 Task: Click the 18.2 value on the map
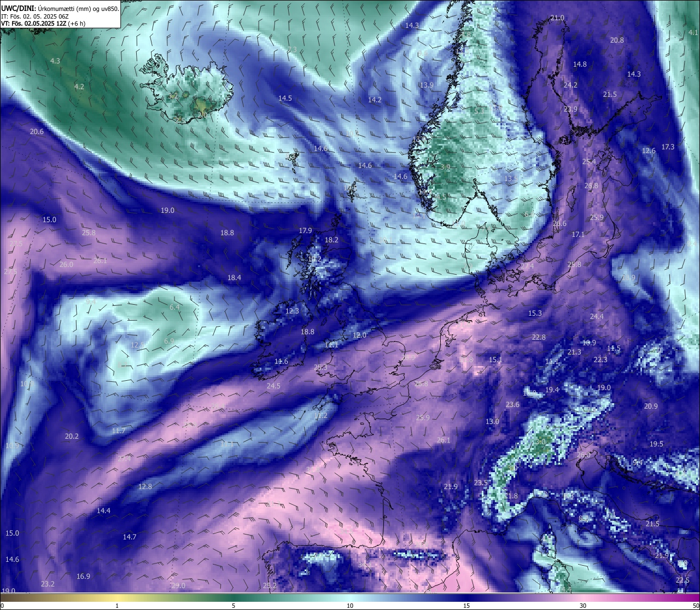pos(331,240)
